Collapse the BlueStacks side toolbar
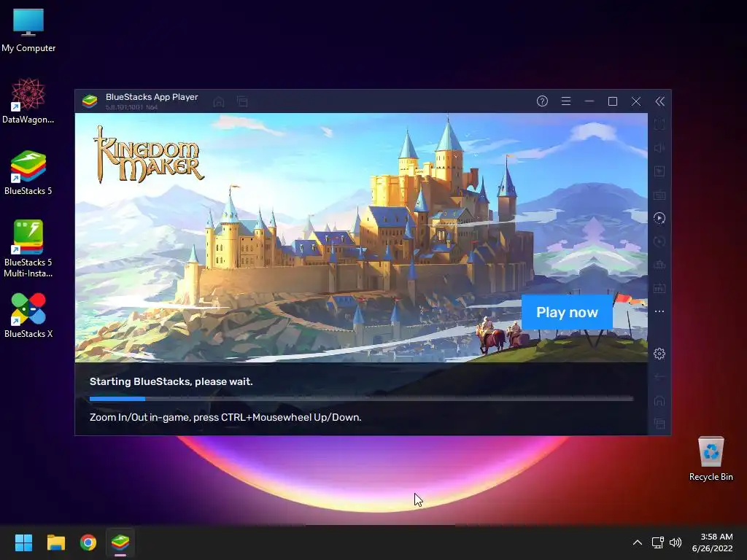The width and height of the screenshot is (747, 560). [659, 101]
